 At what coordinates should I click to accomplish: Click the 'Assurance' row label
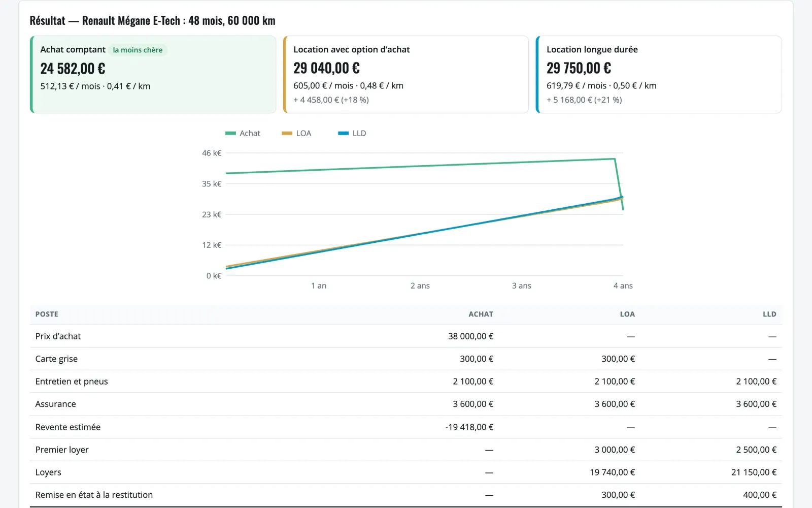55,404
